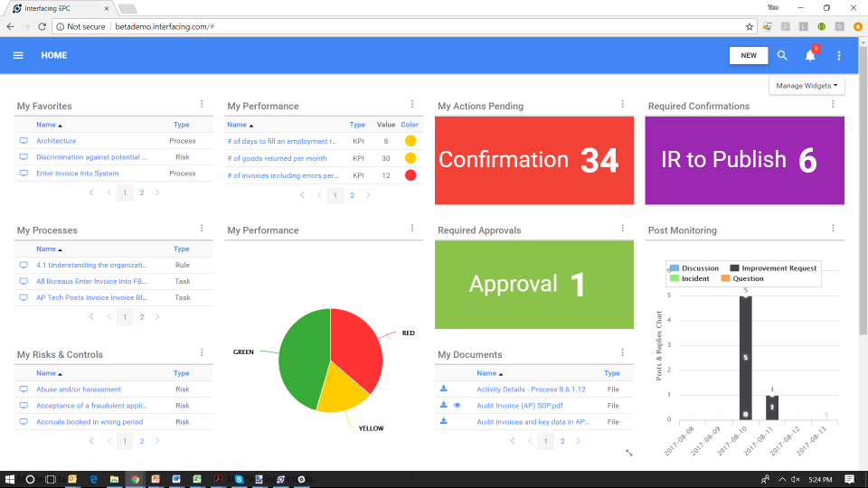Sort My Favorites by Name column
Viewport: 868px width, 488px height.
49,125
